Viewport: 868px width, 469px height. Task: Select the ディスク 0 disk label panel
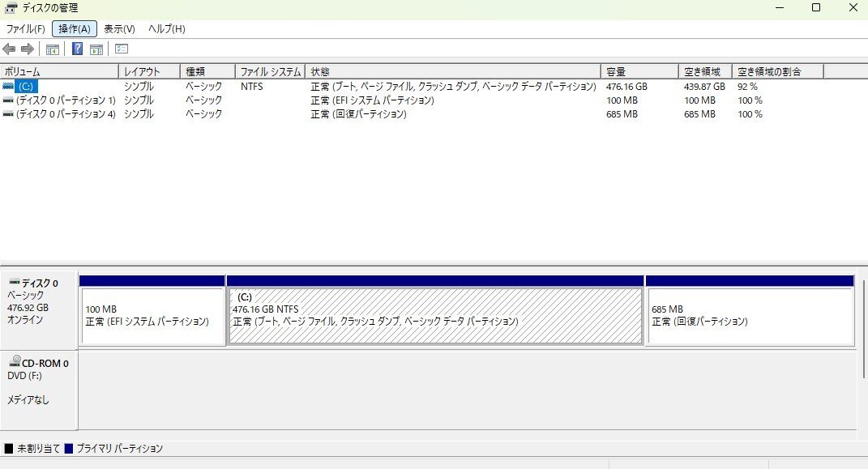[39, 309]
